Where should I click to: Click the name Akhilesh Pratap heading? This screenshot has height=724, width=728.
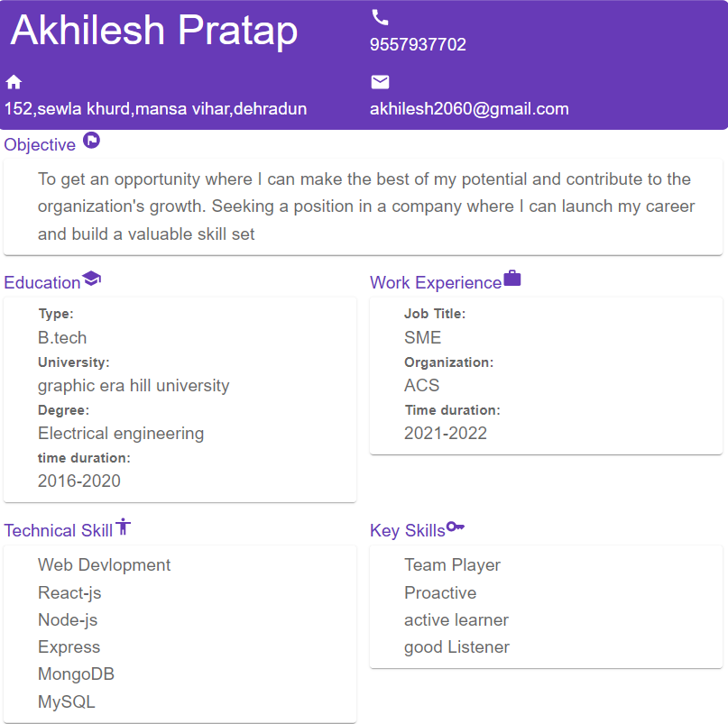click(153, 31)
